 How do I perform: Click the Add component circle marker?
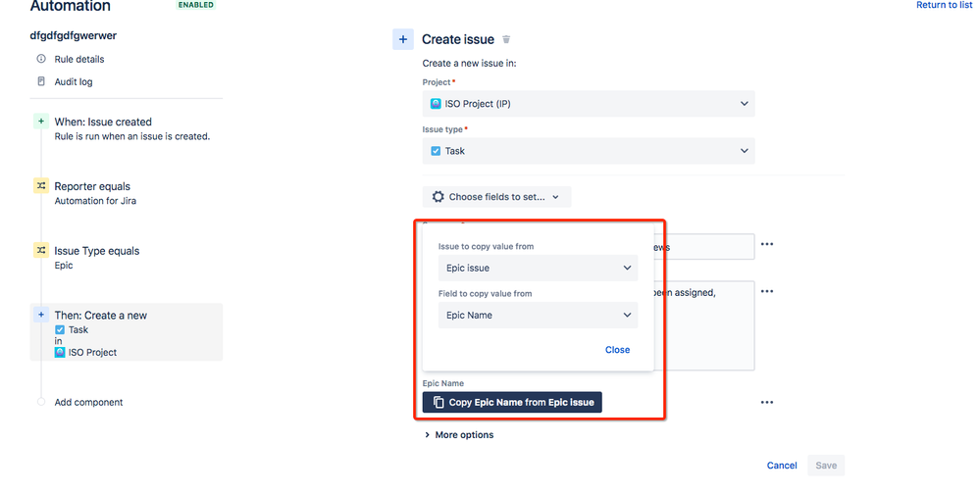(41, 402)
